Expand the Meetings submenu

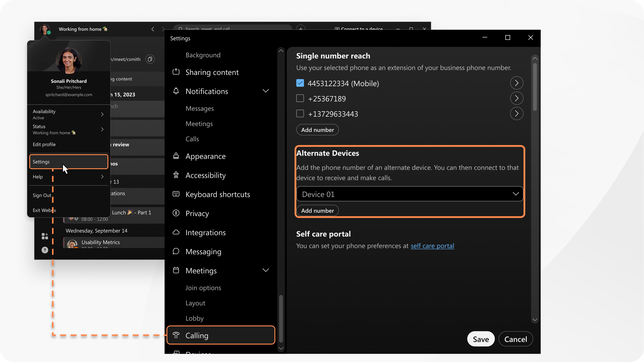point(266,270)
